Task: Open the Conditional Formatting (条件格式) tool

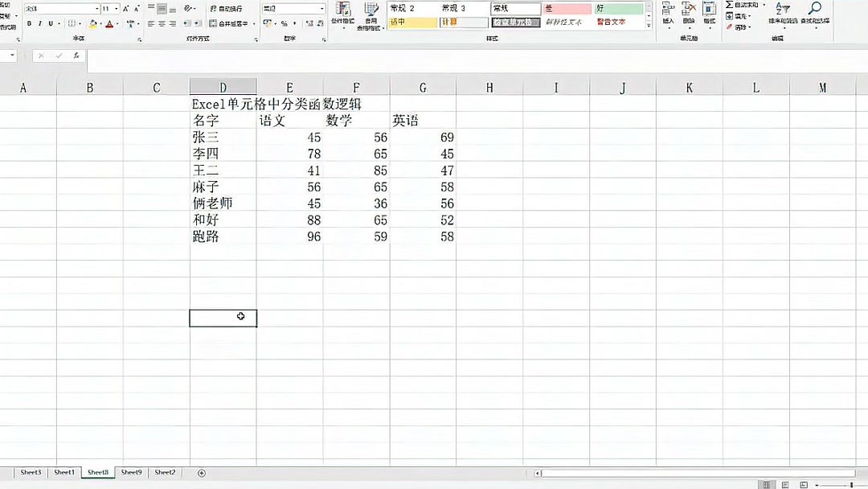Action: click(x=344, y=14)
